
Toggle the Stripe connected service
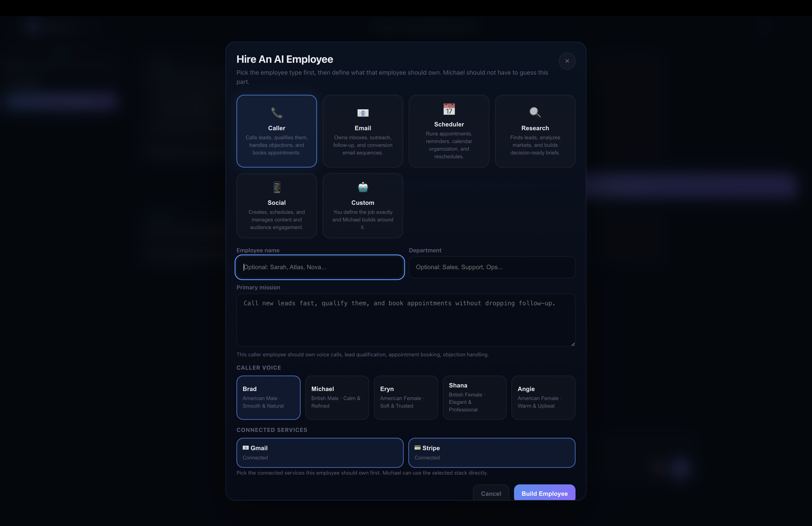point(492,452)
